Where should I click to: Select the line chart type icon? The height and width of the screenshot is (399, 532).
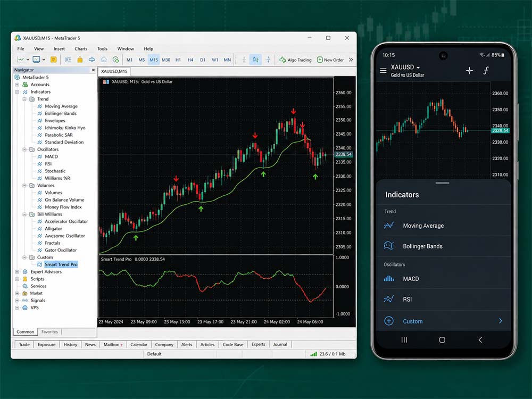point(268,60)
